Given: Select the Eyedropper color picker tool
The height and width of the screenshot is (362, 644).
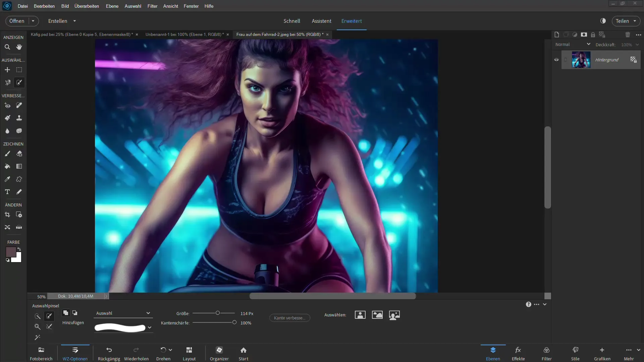Looking at the screenshot, I should pos(7,179).
